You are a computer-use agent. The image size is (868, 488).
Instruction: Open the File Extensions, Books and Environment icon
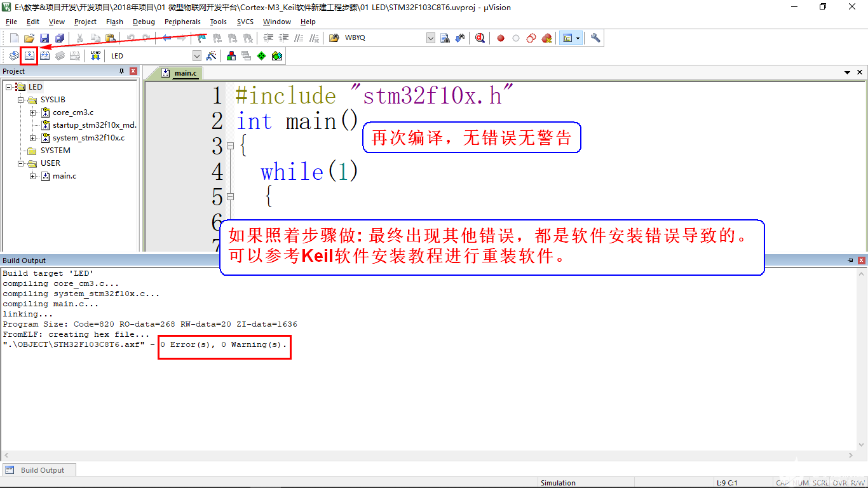(x=231, y=56)
